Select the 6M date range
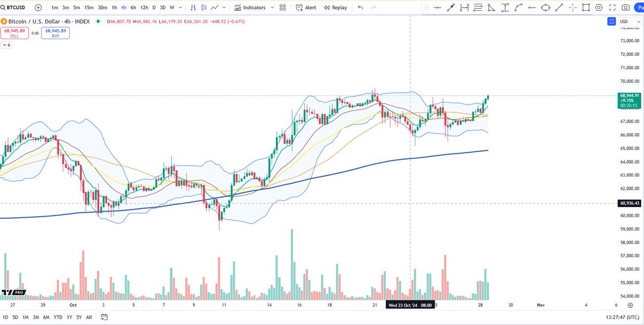 coord(47,317)
